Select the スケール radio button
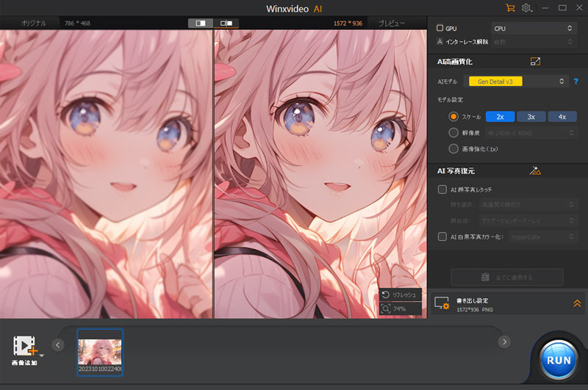Screen dimensions: 588x390 tap(453, 117)
